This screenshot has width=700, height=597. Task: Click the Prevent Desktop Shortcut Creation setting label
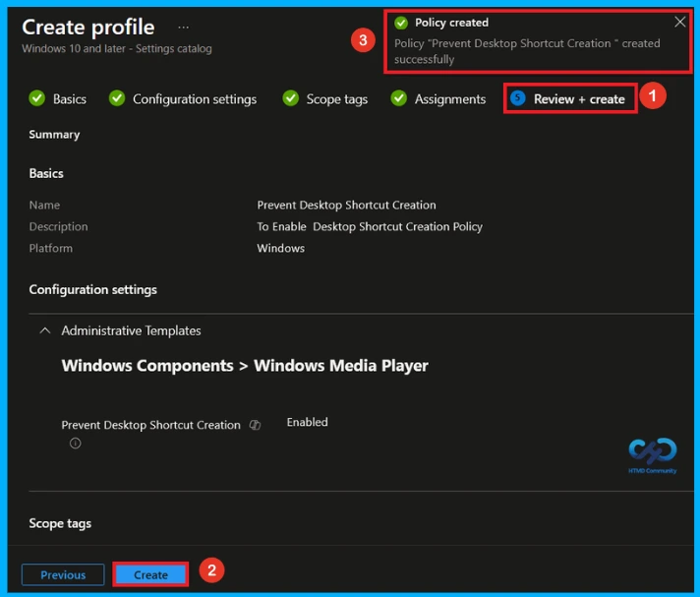coord(150,425)
